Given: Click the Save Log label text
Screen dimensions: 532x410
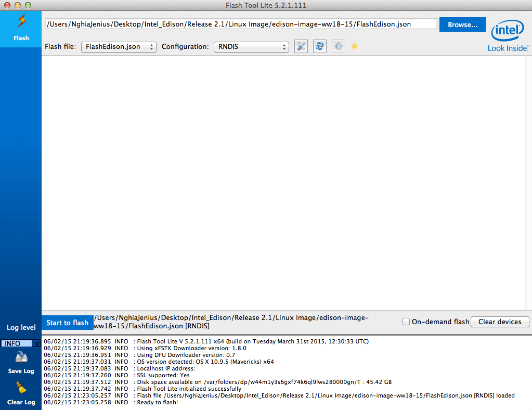Looking at the screenshot, I should 21,370.
